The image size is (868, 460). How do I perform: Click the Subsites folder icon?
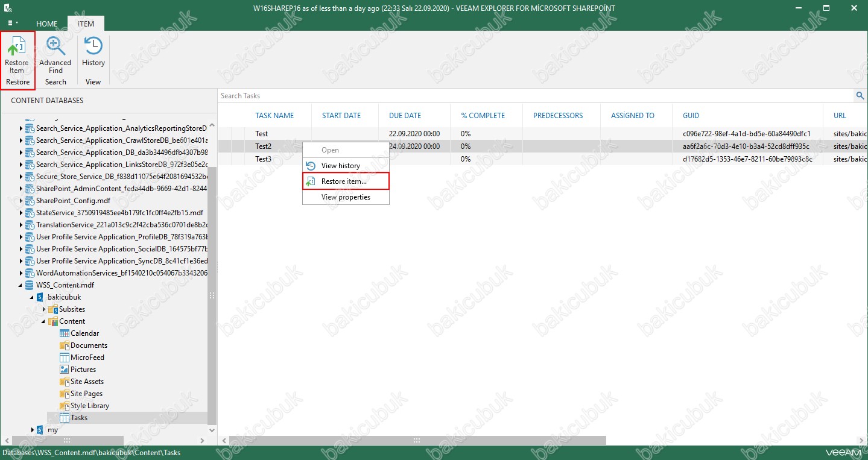click(53, 309)
